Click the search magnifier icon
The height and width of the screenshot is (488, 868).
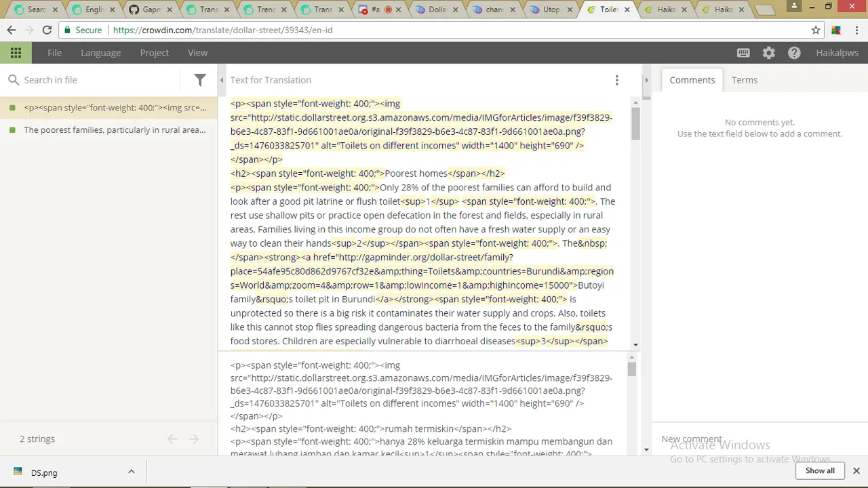click(x=14, y=80)
